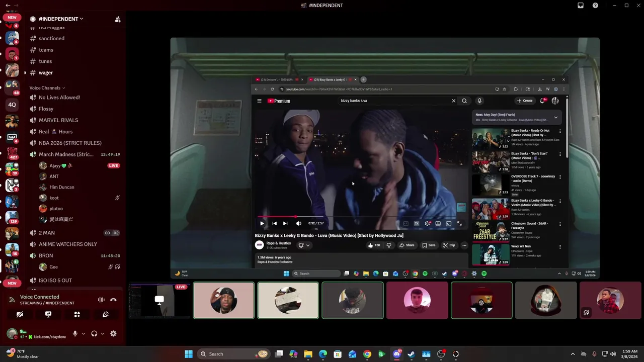This screenshot has height=362, width=644.
Task: Select user Him Duncan in voice list
Action: pos(61,187)
